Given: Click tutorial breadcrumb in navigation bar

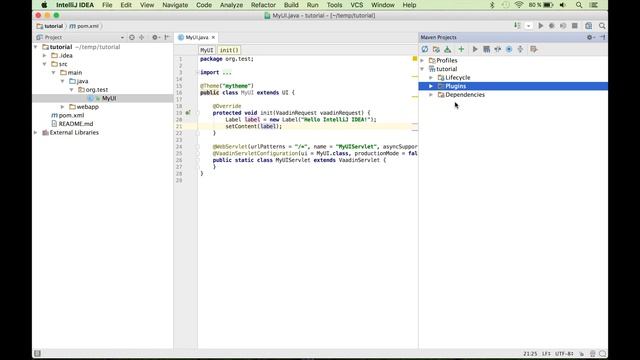Looking at the screenshot, I should 50,26.
